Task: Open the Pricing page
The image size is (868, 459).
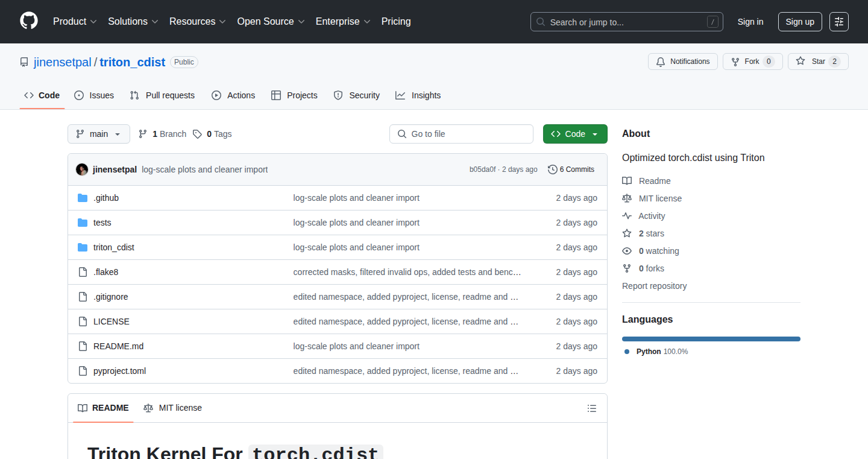Action: pos(396,21)
